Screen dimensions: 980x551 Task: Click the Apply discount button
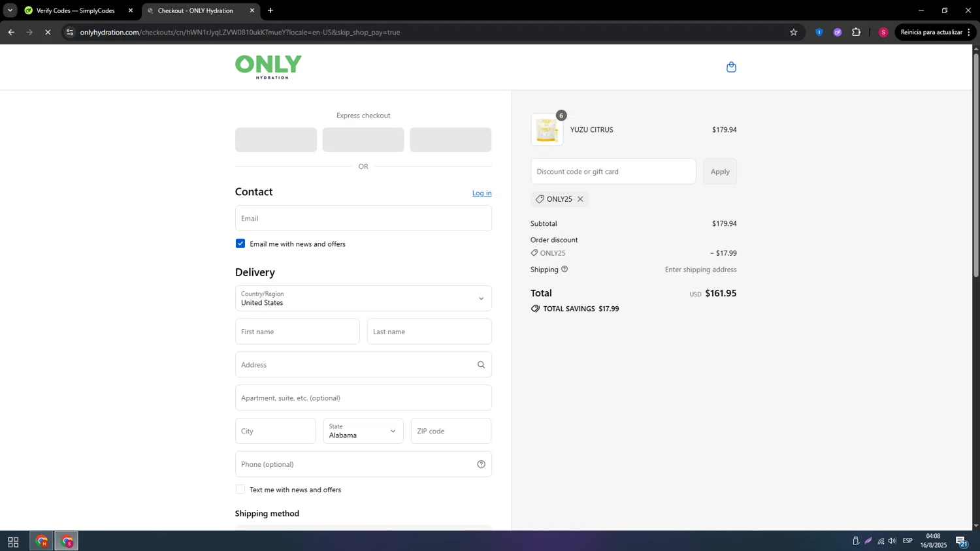point(720,172)
